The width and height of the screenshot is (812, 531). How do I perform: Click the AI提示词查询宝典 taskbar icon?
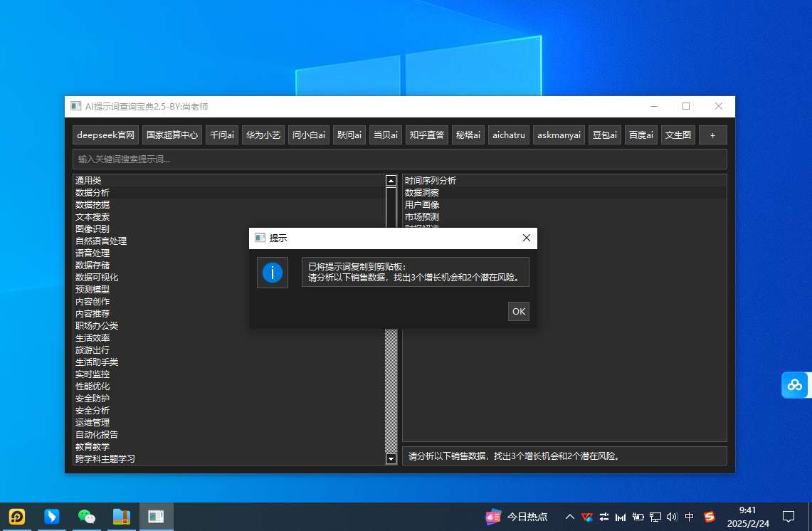click(156, 517)
